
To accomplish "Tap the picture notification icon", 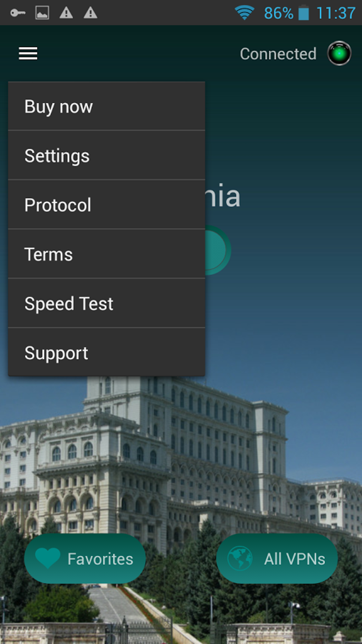I will [x=42, y=13].
